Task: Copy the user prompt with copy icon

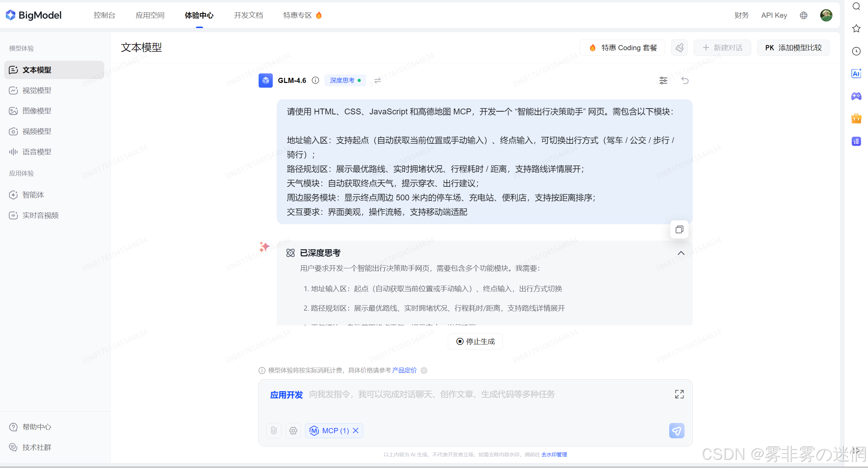Action: click(x=679, y=229)
